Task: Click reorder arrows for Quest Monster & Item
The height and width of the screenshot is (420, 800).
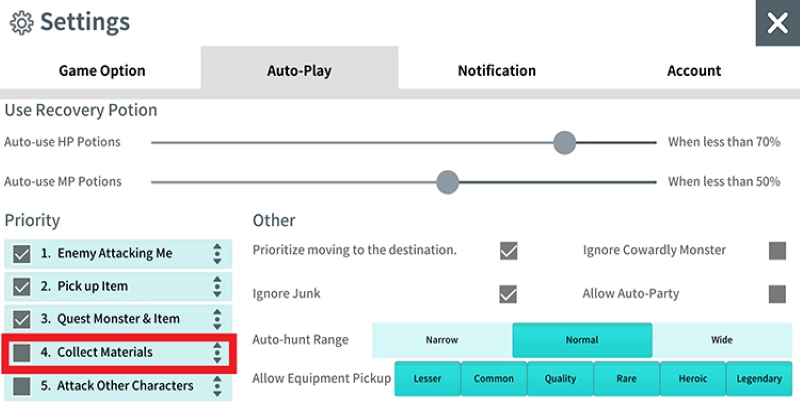Action: pyautogui.click(x=217, y=319)
